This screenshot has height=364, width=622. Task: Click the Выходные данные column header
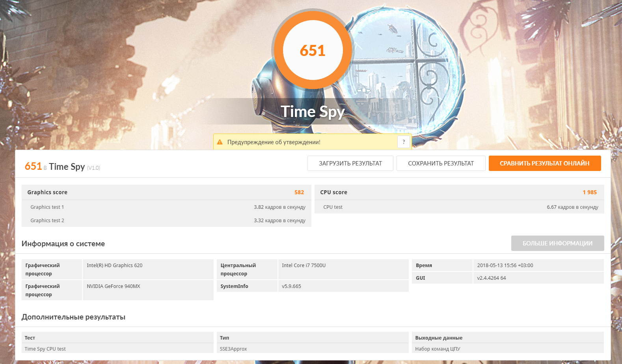pos(439,338)
